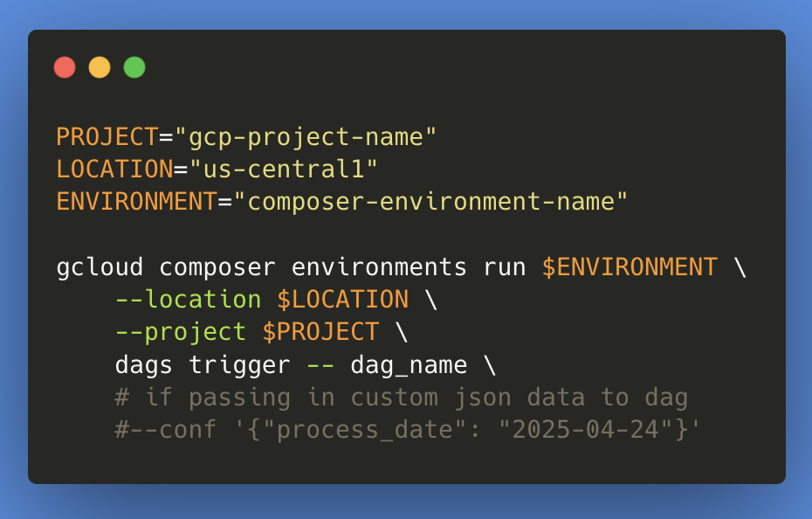Click the "us-central1" string
The image size is (812, 519).
[x=284, y=170]
